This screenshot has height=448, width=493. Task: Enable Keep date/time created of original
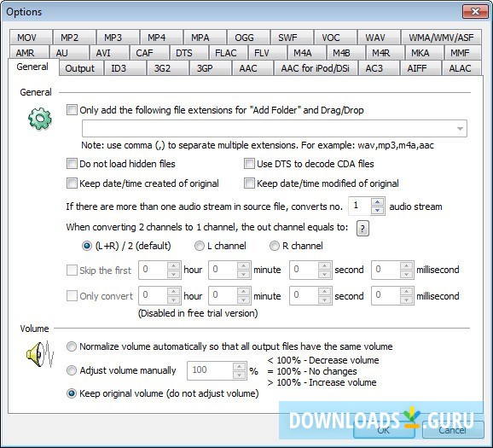72,183
